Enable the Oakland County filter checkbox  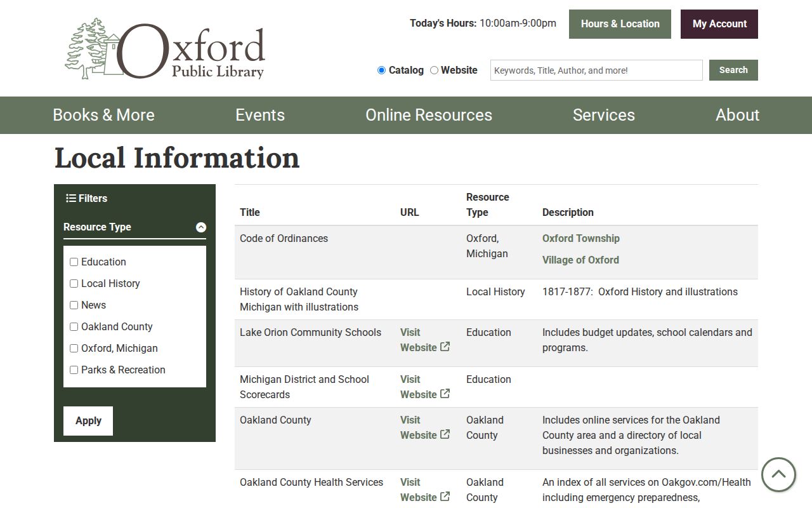pos(74,327)
